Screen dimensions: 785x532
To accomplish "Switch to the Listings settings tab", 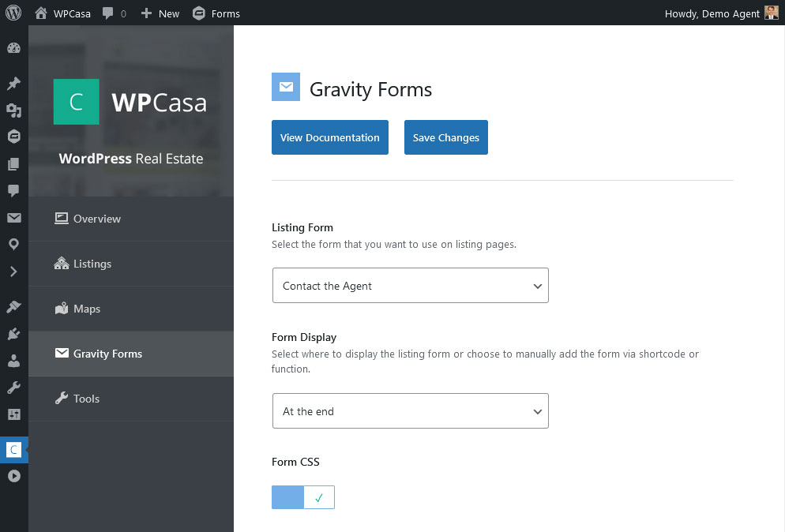I will point(92,264).
